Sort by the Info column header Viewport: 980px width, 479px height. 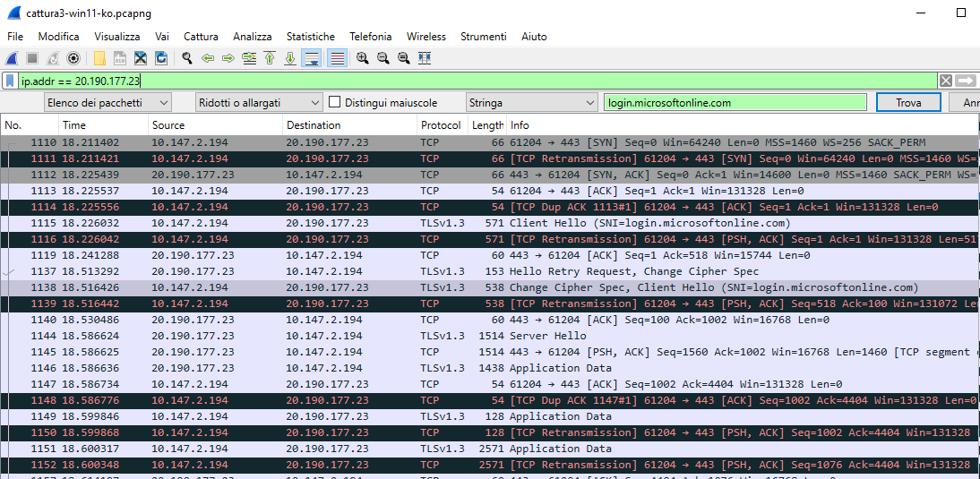click(x=743, y=125)
